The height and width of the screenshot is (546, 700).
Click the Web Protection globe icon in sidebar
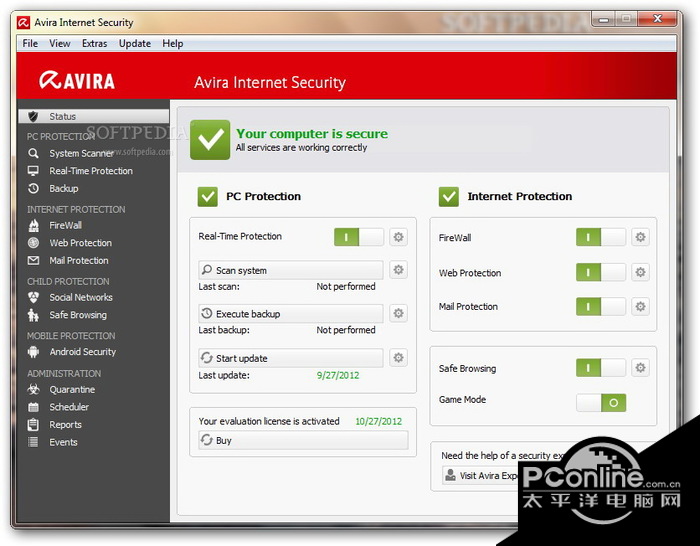pos(33,243)
